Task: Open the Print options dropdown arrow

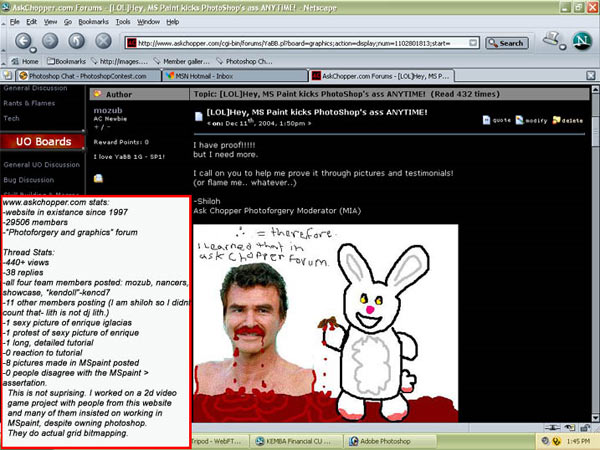Action: (562, 47)
